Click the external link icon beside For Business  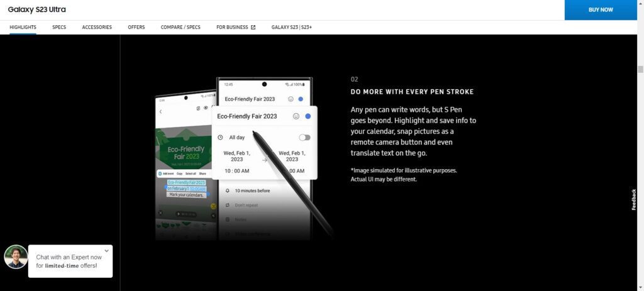pos(253,28)
